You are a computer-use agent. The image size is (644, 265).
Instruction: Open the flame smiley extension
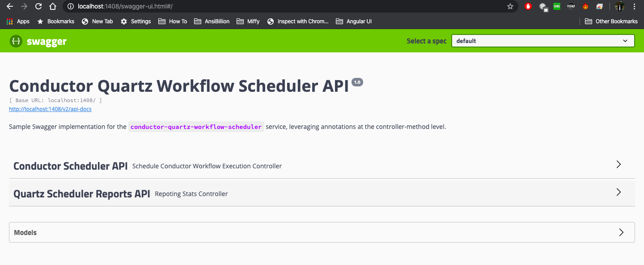tap(585, 6)
